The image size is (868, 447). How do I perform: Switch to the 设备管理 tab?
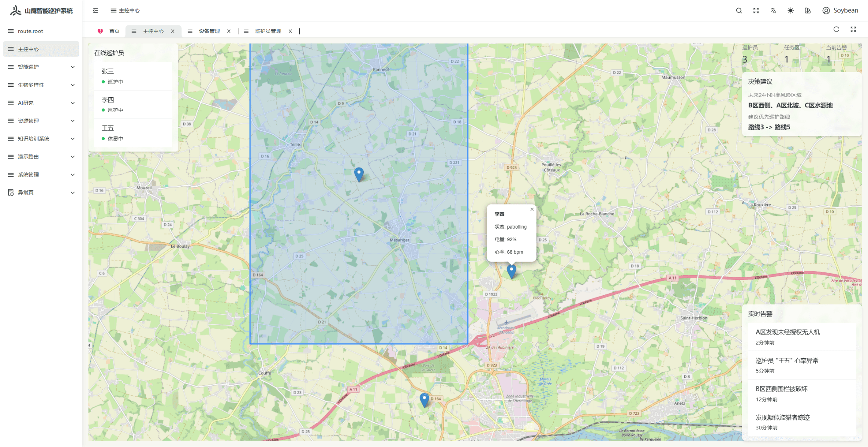coord(209,31)
